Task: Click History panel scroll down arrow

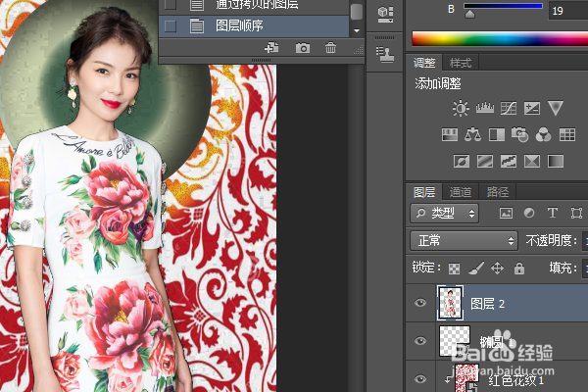Action: tap(357, 30)
